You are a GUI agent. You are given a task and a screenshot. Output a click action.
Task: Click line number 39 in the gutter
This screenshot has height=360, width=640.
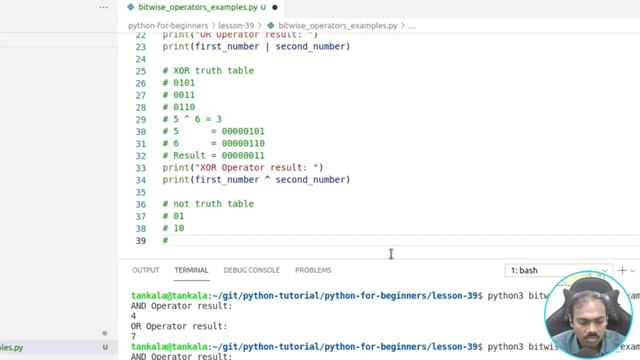coord(140,241)
